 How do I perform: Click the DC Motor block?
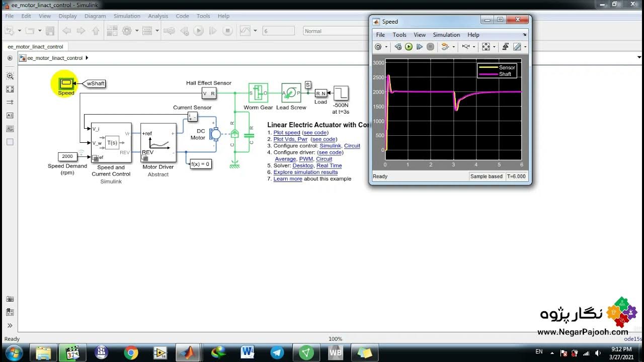(215, 134)
